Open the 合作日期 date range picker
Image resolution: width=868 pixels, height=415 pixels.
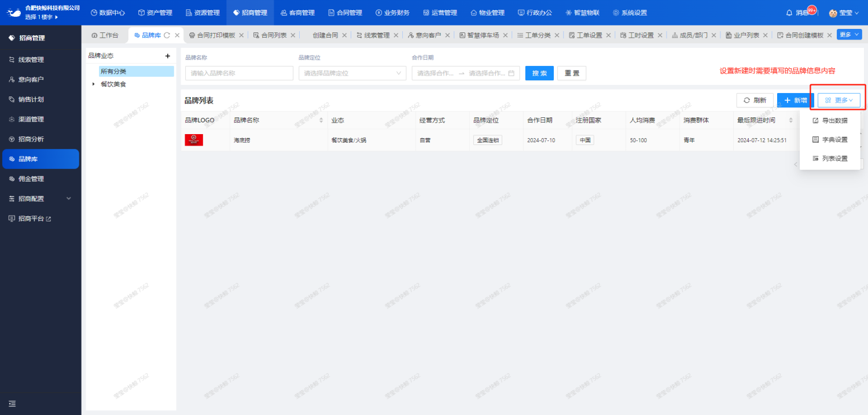[x=466, y=73]
